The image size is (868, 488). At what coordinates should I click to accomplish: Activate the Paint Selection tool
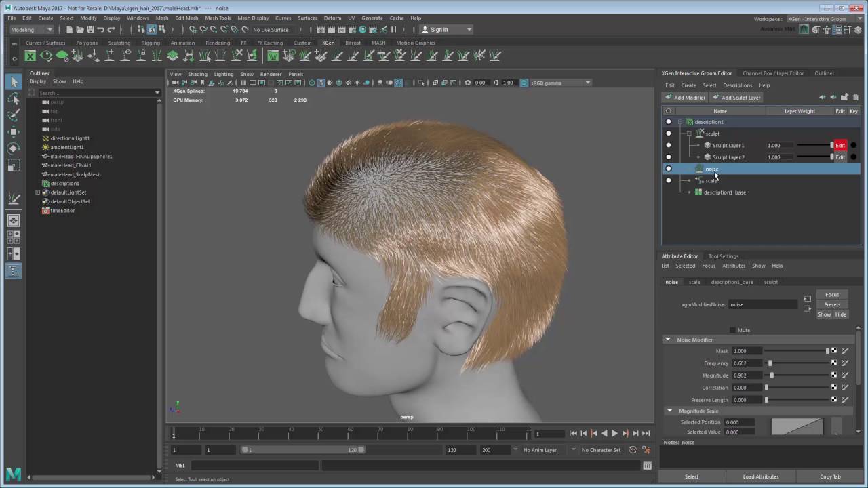pyautogui.click(x=14, y=115)
